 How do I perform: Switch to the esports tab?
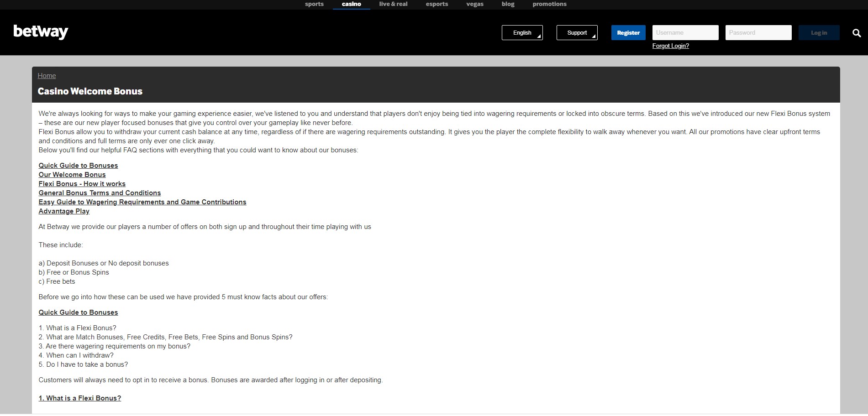[437, 4]
